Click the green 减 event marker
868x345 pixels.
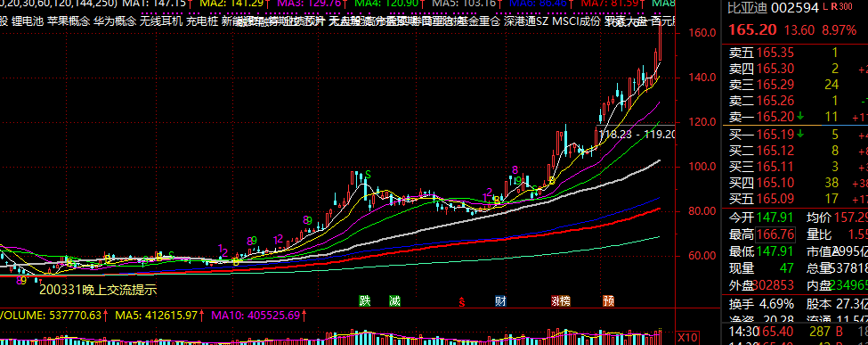point(394,301)
